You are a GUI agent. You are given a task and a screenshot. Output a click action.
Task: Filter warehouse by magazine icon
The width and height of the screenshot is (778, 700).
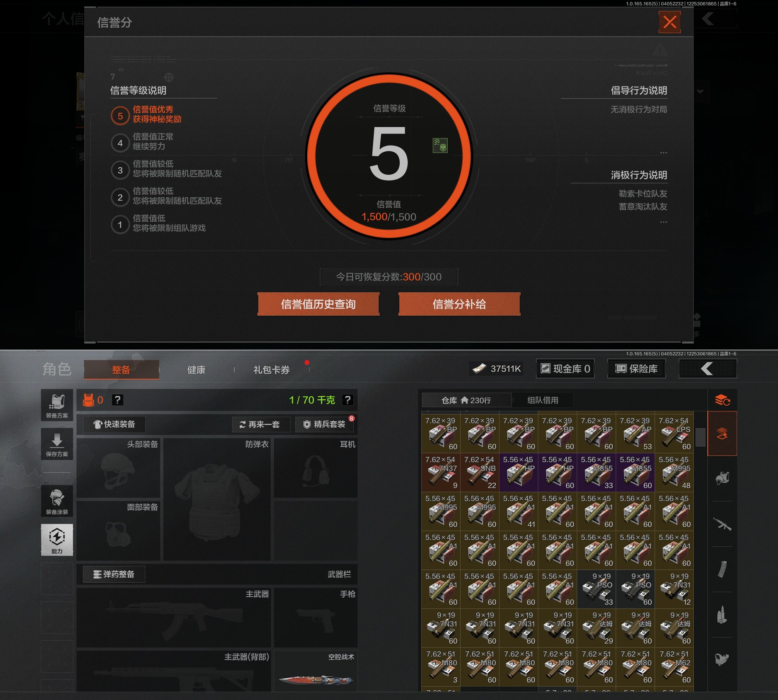pos(722,569)
